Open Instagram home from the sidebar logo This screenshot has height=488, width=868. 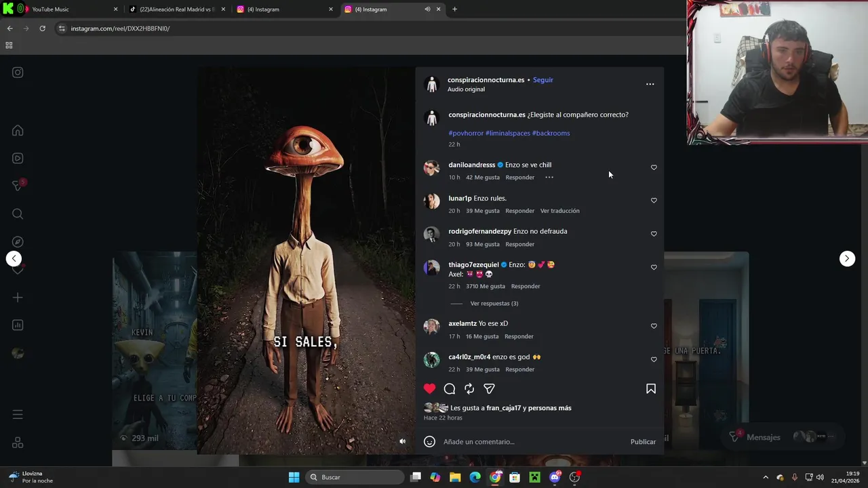18,73
